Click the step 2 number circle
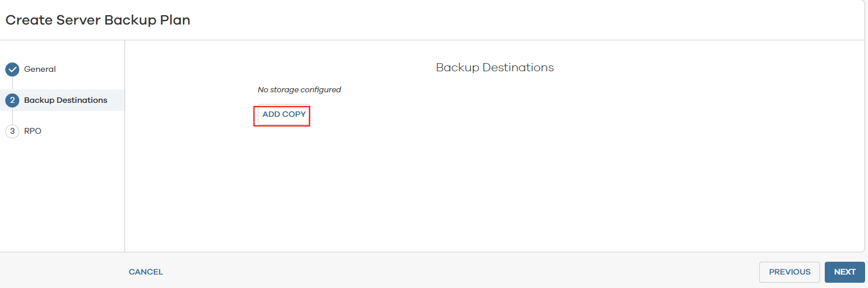 [12, 100]
